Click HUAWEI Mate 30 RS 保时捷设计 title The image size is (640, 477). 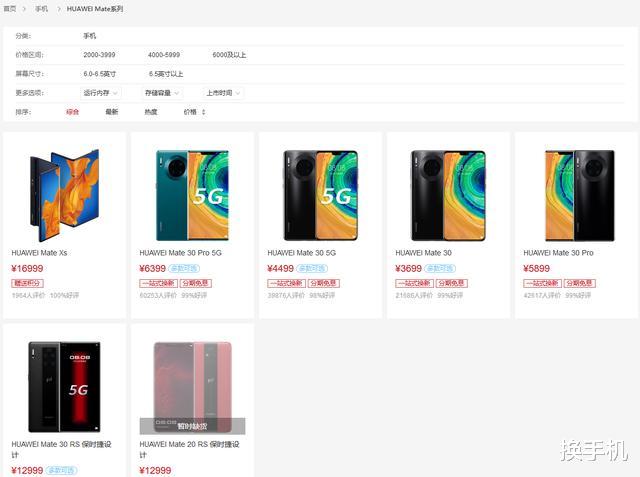(x=61, y=449)
